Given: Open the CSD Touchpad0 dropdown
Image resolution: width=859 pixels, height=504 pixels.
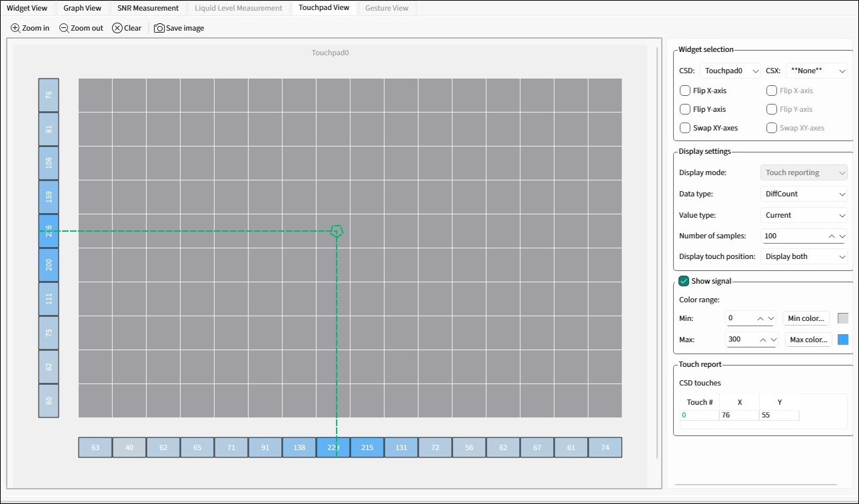Looking at the screenshot, I should click(730, 71).
